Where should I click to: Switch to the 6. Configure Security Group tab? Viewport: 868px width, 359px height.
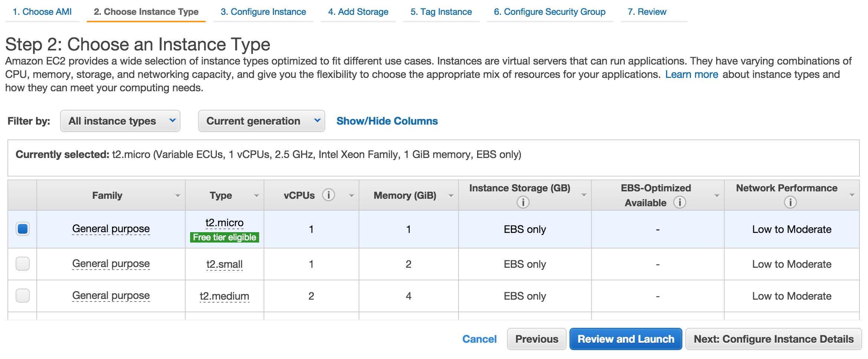(x=549, y=12)
